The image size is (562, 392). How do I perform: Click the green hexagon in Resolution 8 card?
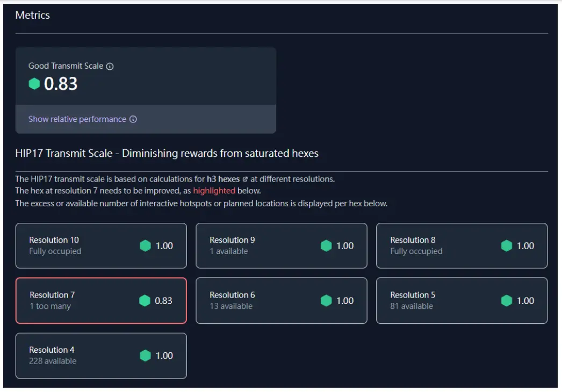click(507, 246)
